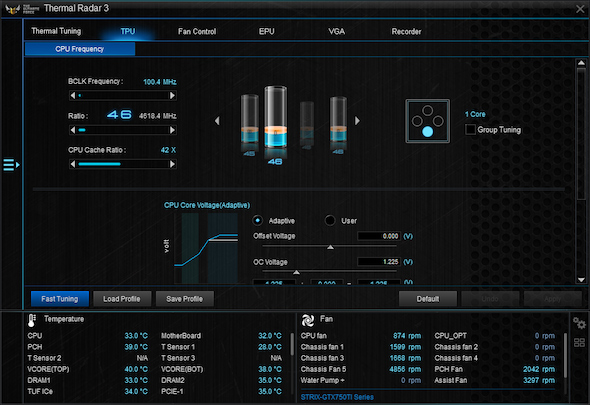The width and height of the screenshot is (590, 405).
Task: Click Load Profile button
Action: (x=122, y=299)
